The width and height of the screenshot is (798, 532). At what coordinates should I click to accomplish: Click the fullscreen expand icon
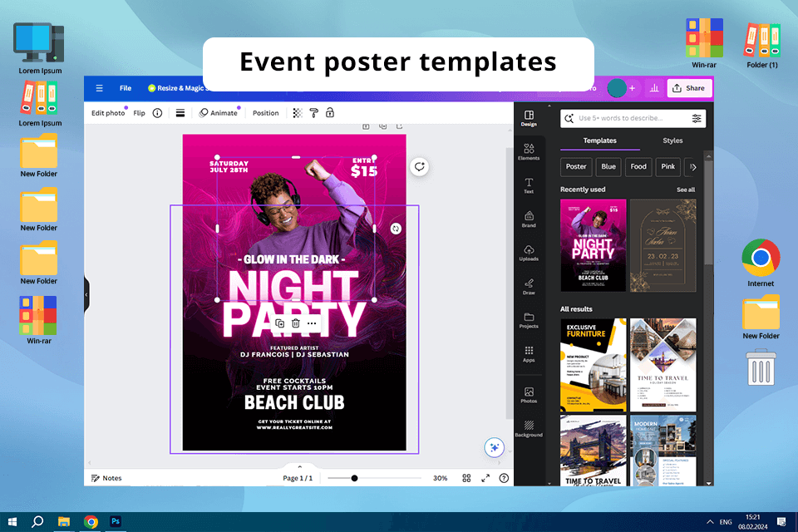tap(485, 478)
